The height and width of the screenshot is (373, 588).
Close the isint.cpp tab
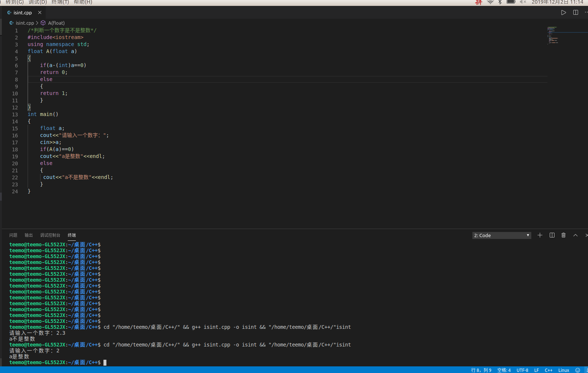40,13
